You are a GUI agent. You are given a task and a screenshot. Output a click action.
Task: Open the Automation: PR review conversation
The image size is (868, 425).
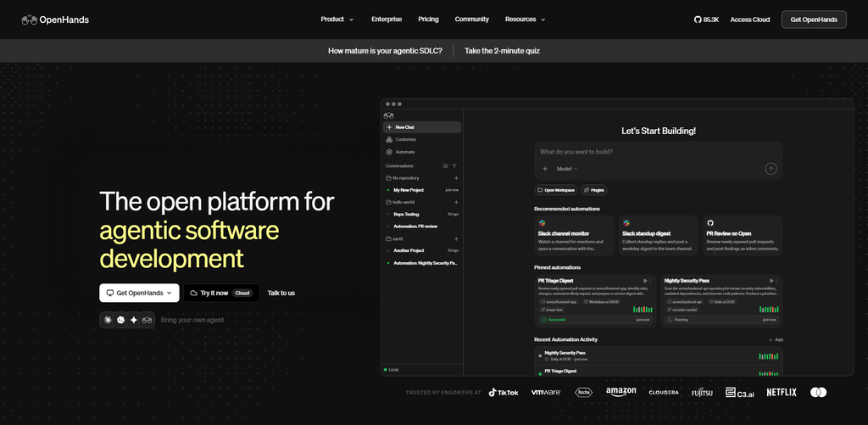[x=422, y=226]
